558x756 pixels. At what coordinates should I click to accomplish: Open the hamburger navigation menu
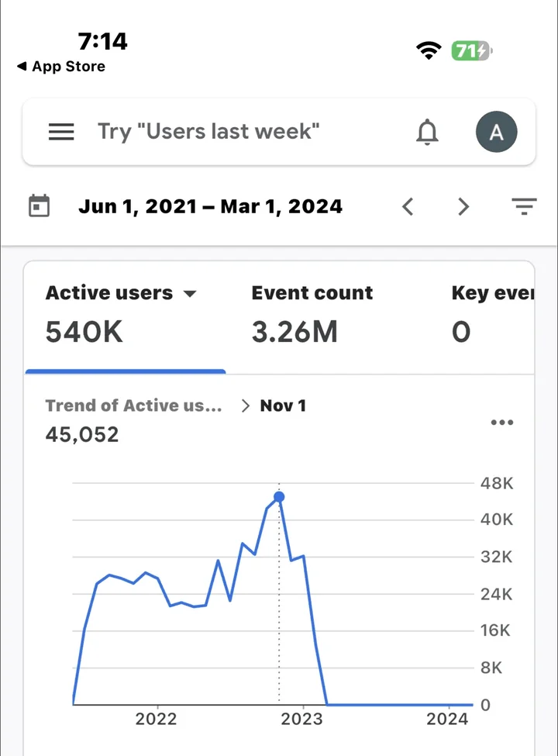(x=61, y=132)
